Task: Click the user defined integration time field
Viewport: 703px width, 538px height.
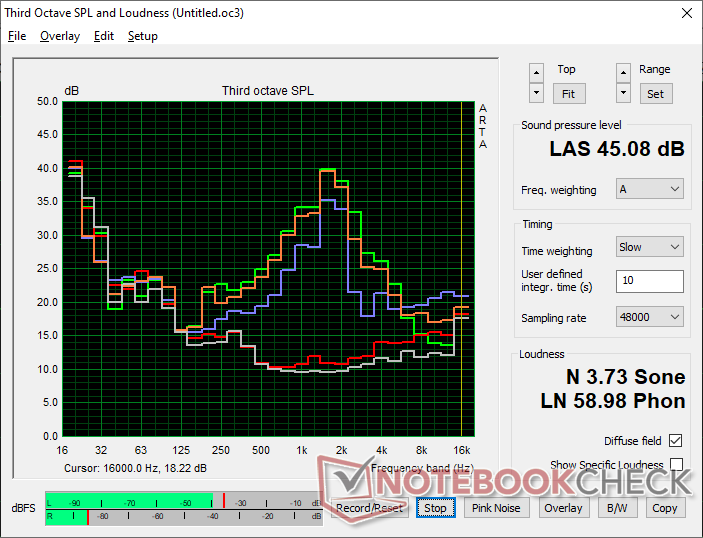Action: pos(649,281)
